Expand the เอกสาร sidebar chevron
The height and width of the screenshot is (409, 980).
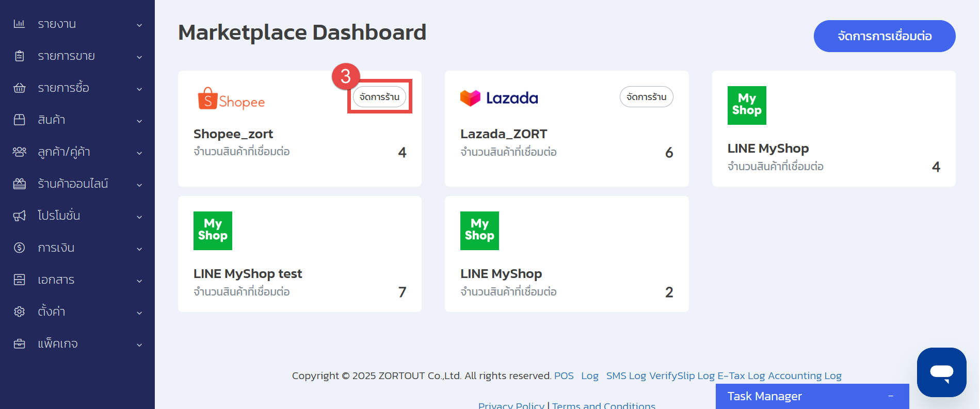coord(139,281)
